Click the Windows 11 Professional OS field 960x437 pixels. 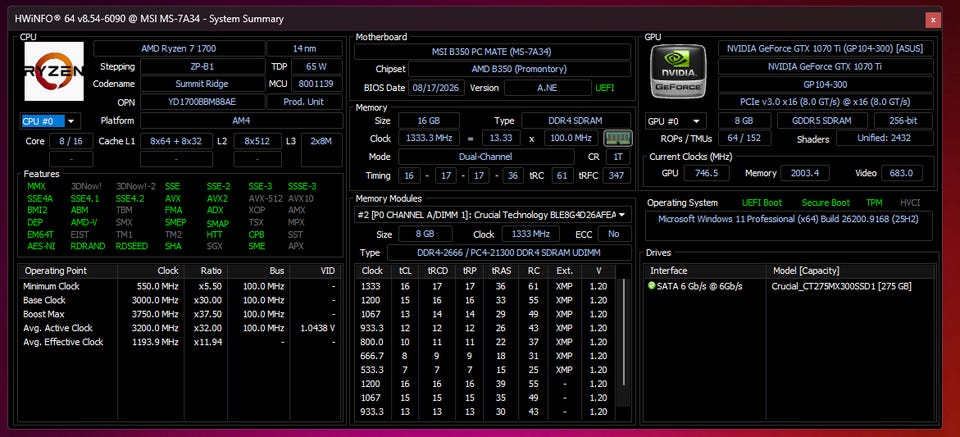789,225
